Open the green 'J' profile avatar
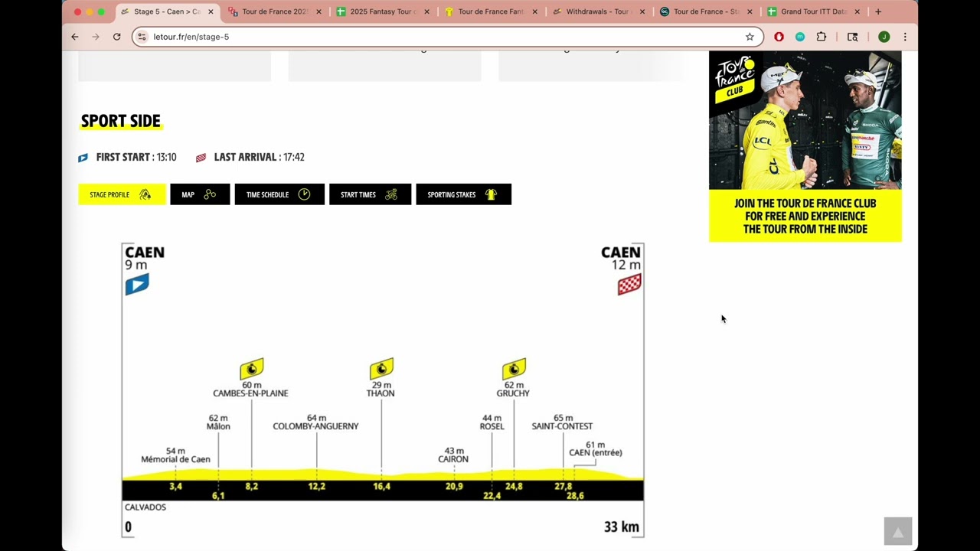980x551 pixels. click(x=884, y=37)
